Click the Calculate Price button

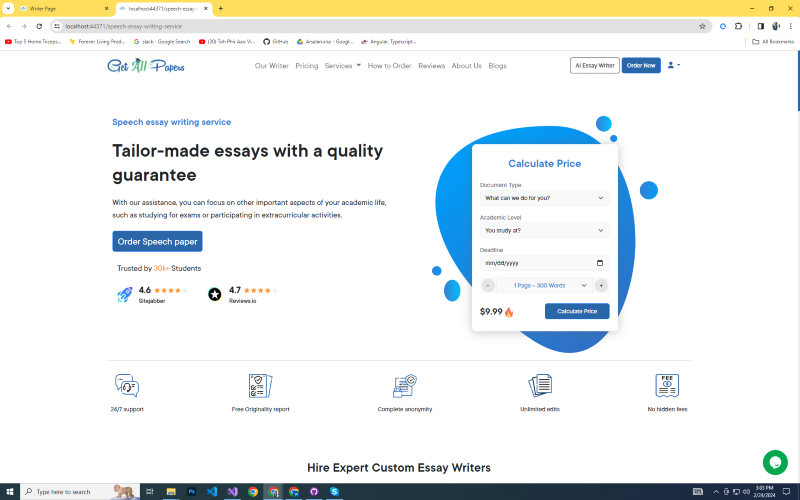(x=577, y=311)
